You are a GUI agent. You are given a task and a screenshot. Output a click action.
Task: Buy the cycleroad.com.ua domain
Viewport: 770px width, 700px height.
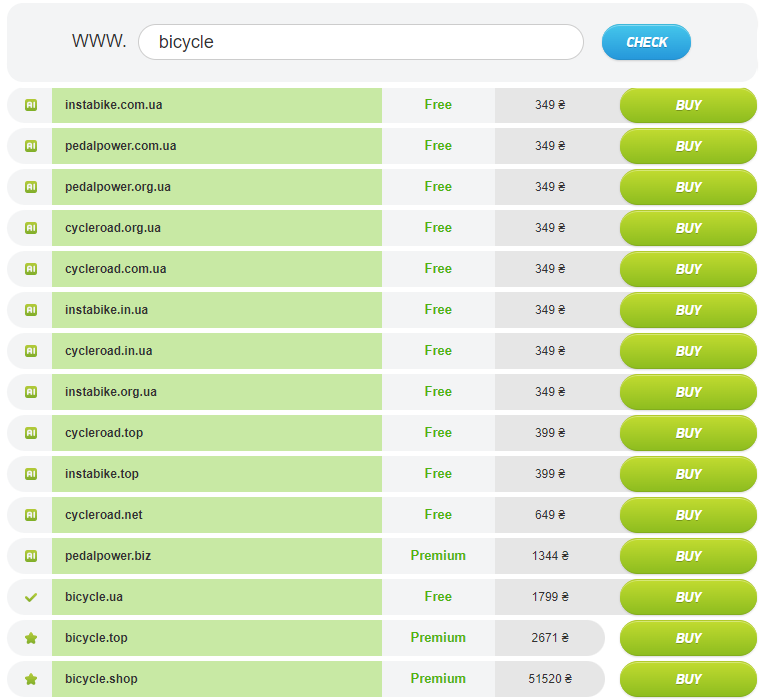pyautogui.click(x=688, y=269)
